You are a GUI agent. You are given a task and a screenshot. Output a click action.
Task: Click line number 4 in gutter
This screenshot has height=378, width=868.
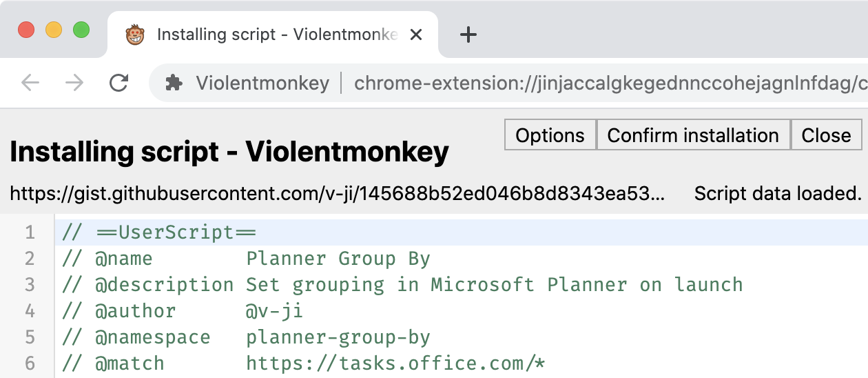coord(30,311)
